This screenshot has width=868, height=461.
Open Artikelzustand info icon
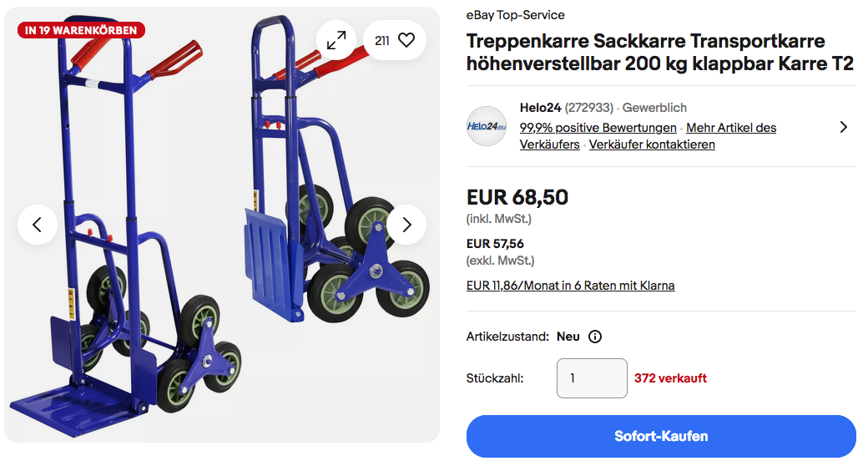(x=595, y=337)
